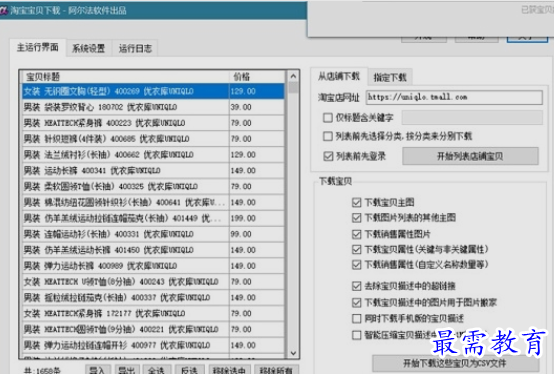The image size is (554, 374).
Task: Click 开始下载这些宝贝为CSV文件 button
Action: (455, 363)
